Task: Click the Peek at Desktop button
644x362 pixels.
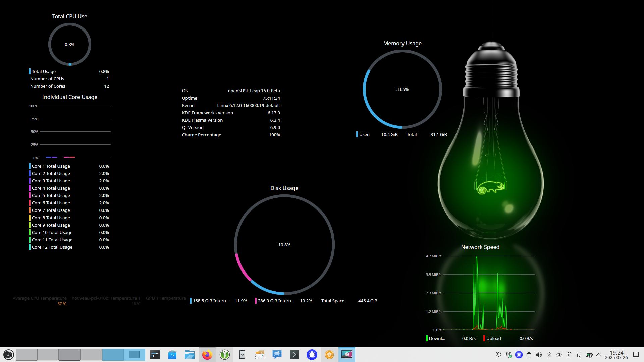Action: 636,355
